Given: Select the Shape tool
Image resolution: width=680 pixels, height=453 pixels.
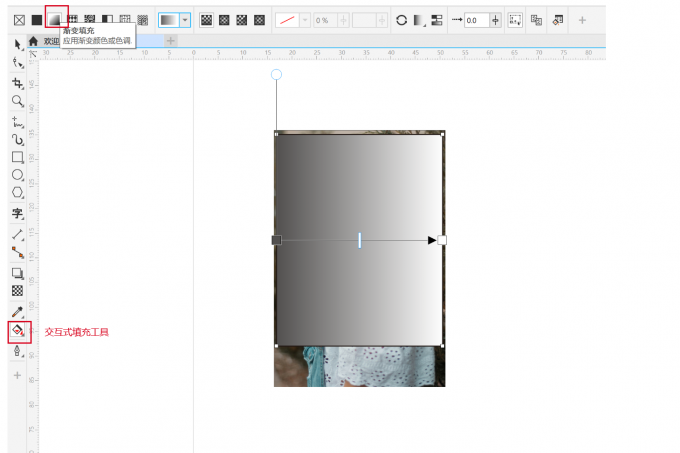Looking at the screenshot, I should tap(17, 63).
